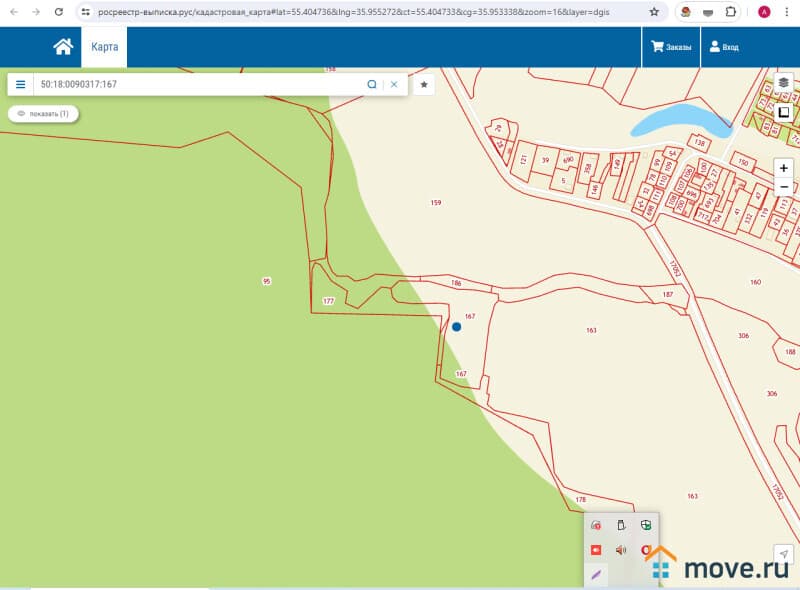Viewport: 800px width, 590px height.
Task: Clear the search field with X
Action: (394, 85)
